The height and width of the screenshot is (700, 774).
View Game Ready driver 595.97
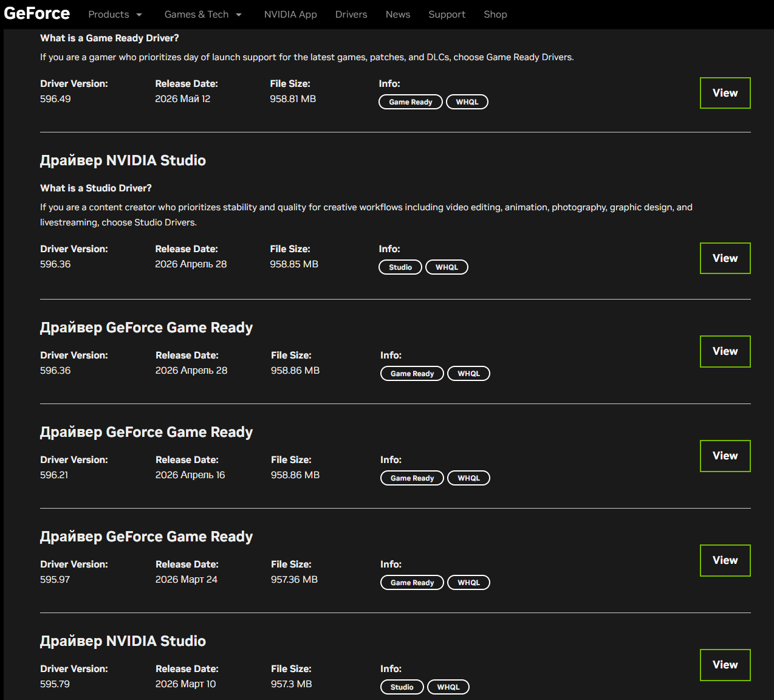pos(725,560)
